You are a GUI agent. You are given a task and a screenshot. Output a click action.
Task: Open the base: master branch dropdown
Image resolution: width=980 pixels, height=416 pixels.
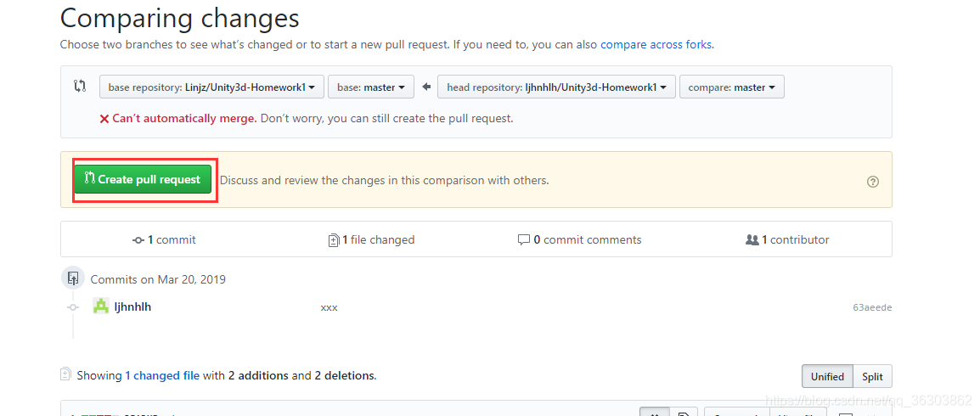click(x=371, y=87)
